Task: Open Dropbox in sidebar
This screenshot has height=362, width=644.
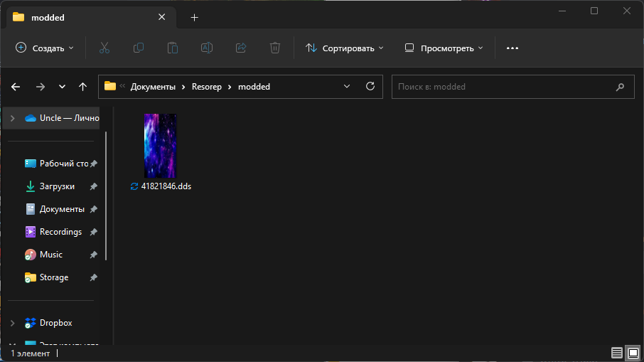Action: pos(48,323)
